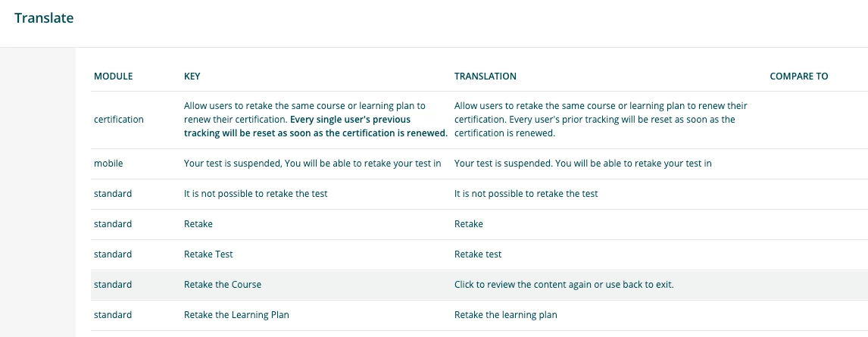Select the key 'It is not possible to retake the test'
Viewport: 868px width, 337px height.
point(255,194)
